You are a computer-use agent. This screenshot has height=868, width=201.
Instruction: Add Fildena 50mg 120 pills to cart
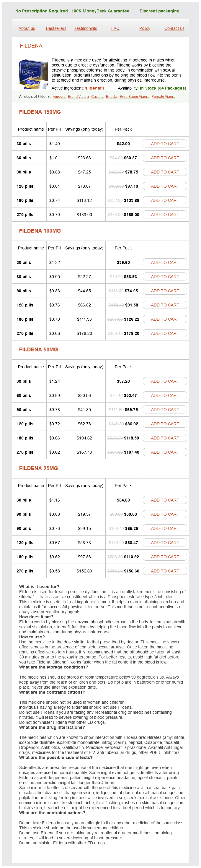click(165, 424)
